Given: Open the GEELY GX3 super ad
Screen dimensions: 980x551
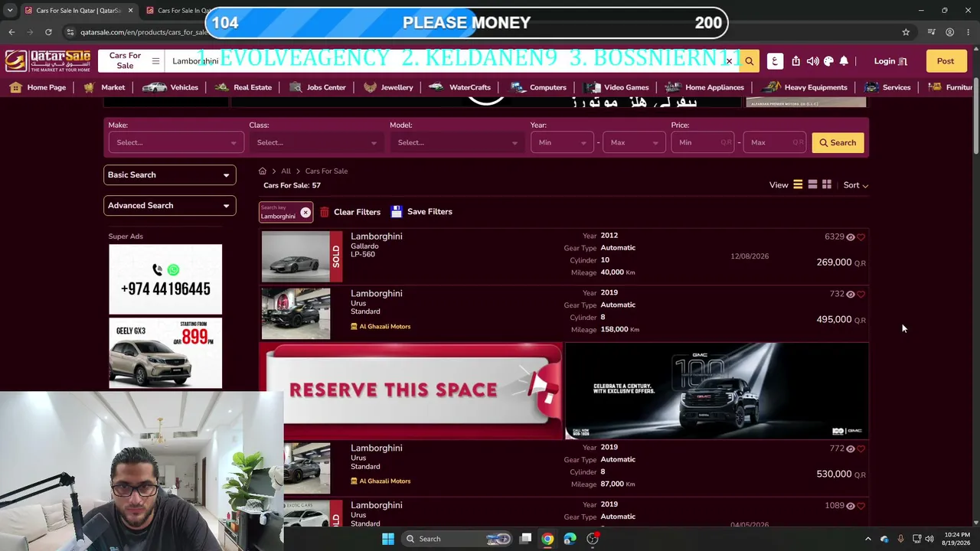Looking at the screenshot, I should coord(165,353).
